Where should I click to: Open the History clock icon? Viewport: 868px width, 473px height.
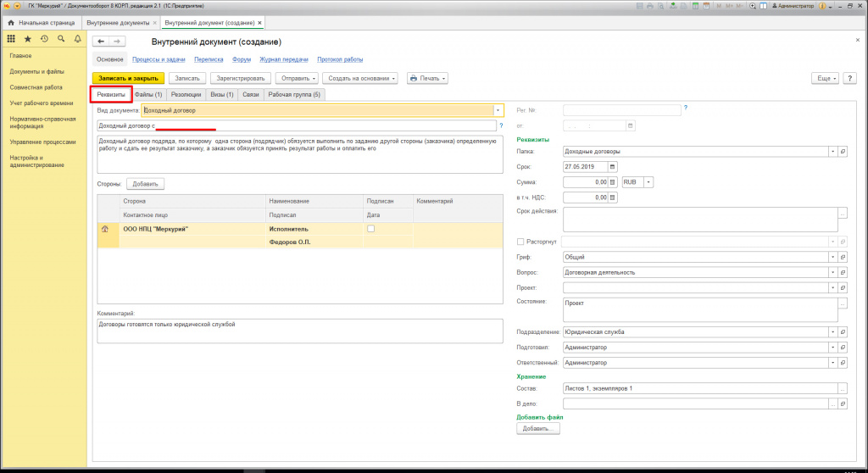point(44,39)
